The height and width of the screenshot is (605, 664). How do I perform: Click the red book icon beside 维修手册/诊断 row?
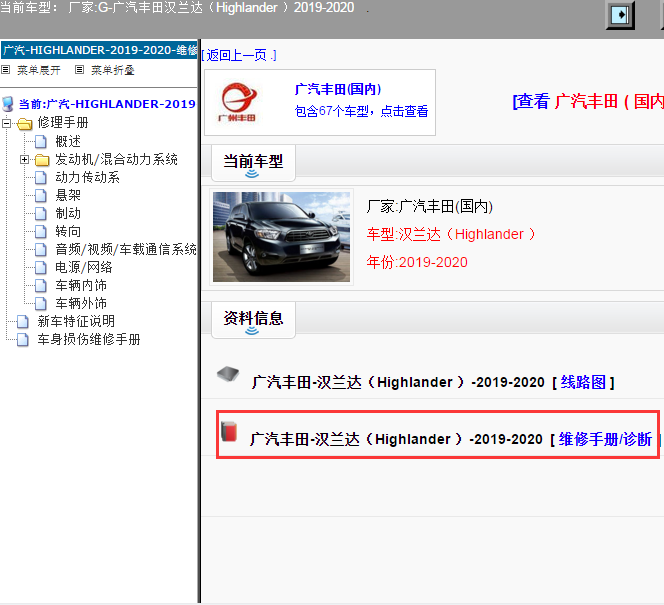click(229, 431)
